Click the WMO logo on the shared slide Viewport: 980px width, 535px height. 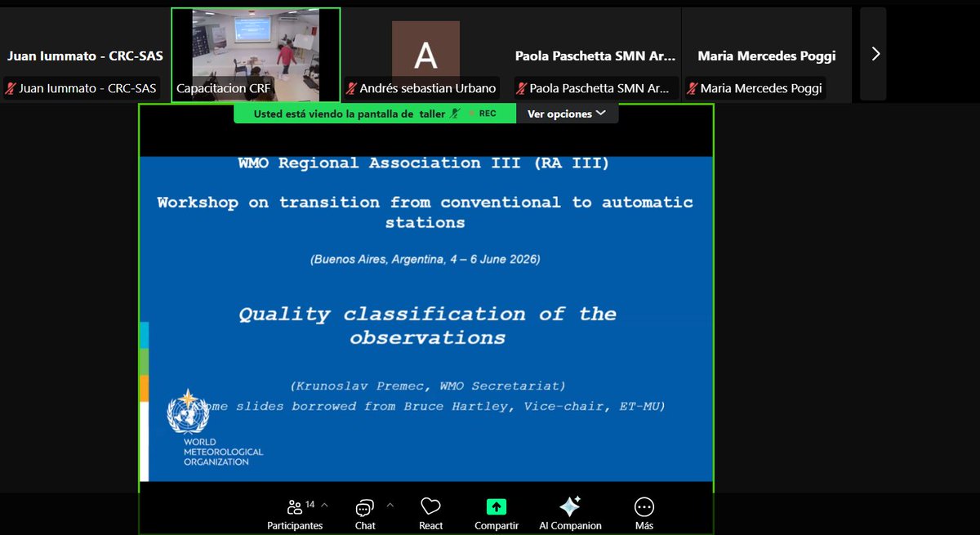pyautogui.click(x=187, y=413)
